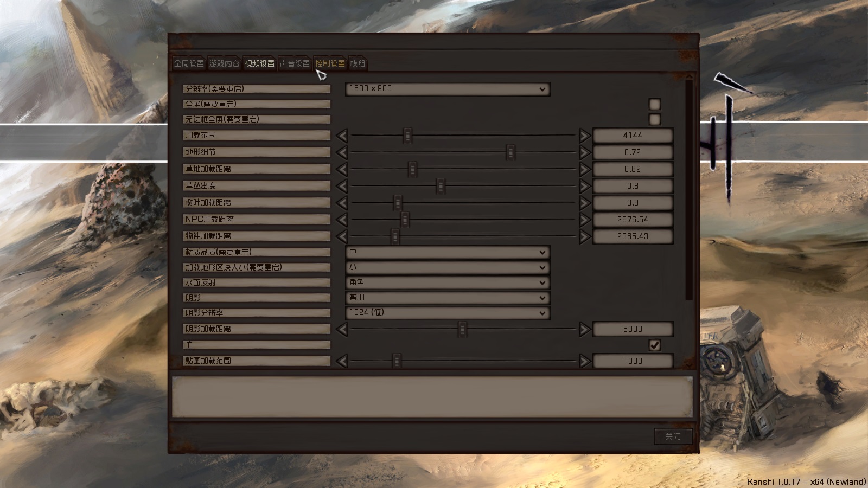Uncheck the 血 blood checkbox
Image resolution: width=868 pixels, height=488 pixels.
pyautogui.click(x=655, y=345)
